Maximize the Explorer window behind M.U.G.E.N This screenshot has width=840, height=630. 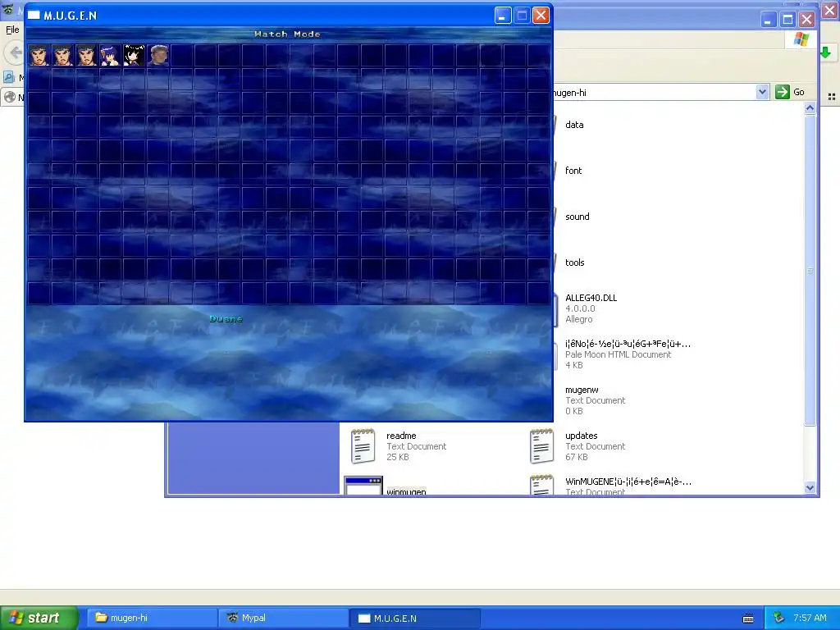pyautogui.click(x=787, y=20)
